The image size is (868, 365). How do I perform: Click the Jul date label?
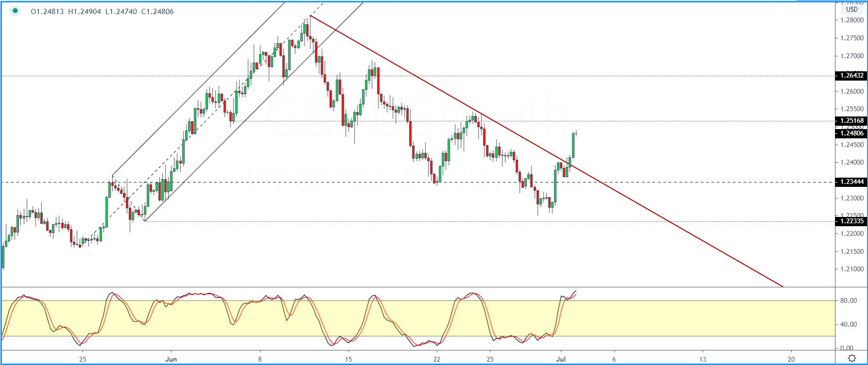561,359
